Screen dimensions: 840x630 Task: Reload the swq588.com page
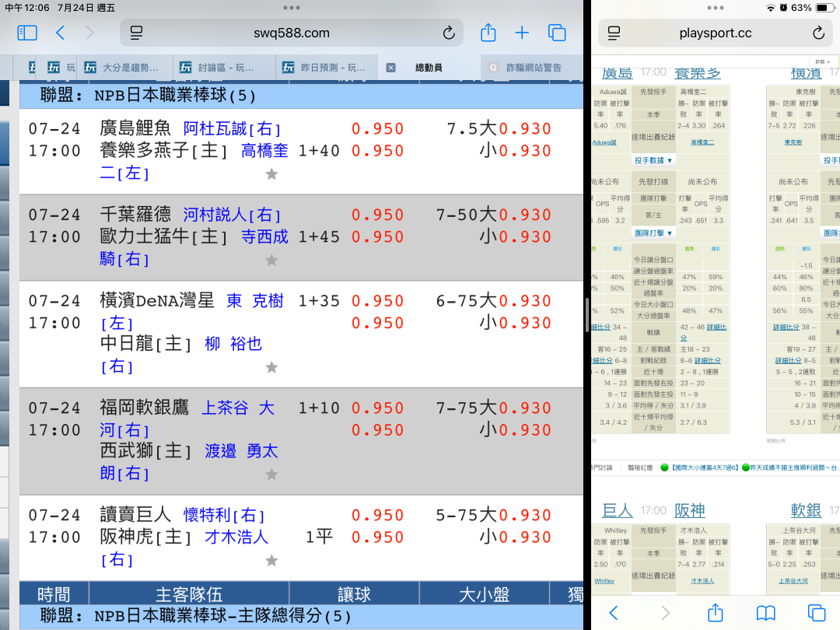449,33
